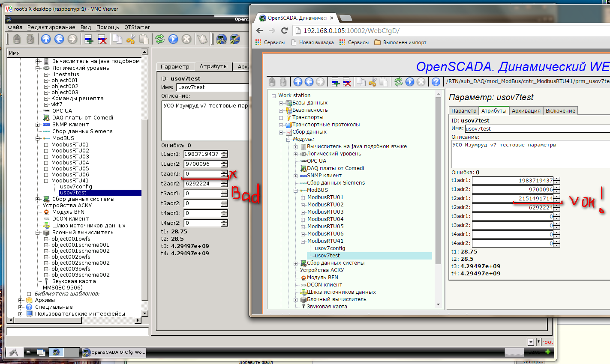The height and width of the screenshot is (364, 610).
Task: Click the blue back arrow in QT toolbar
Action: click(59, 39)
